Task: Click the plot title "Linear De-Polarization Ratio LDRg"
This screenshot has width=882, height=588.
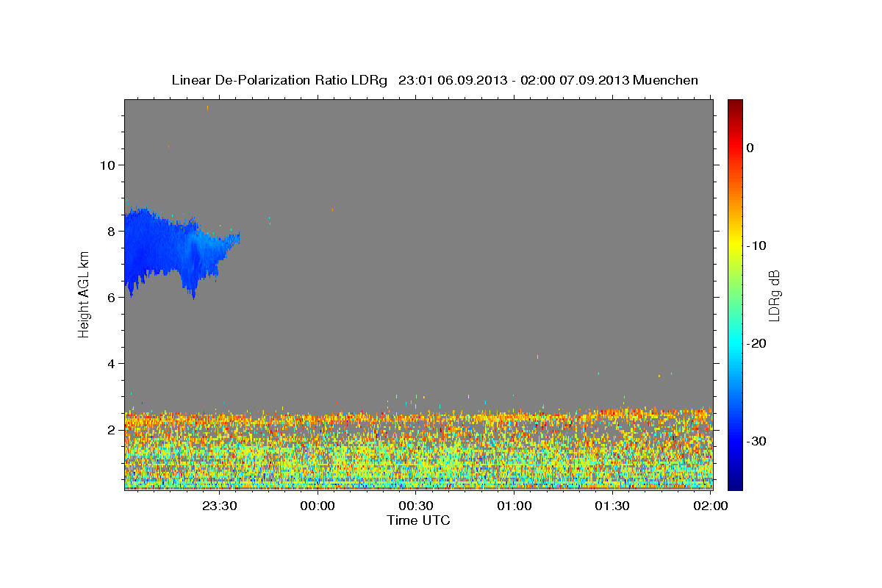Action: coord(279,80)
